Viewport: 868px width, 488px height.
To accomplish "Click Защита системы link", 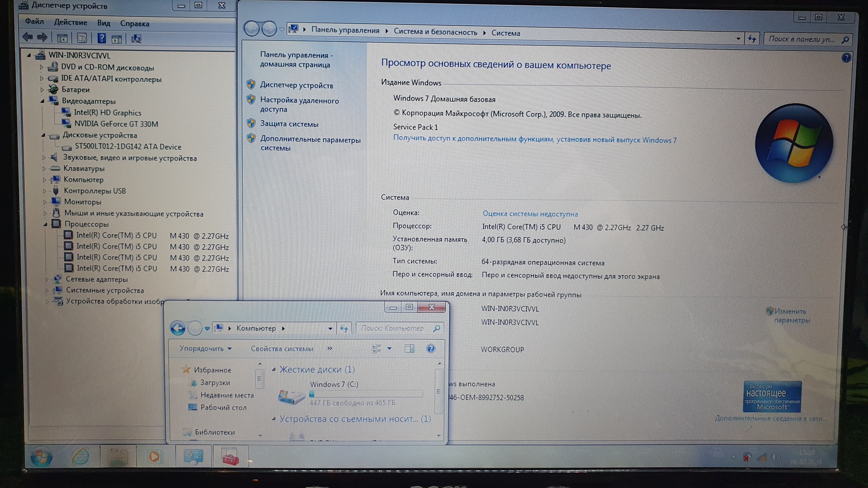I will point(289,124).
